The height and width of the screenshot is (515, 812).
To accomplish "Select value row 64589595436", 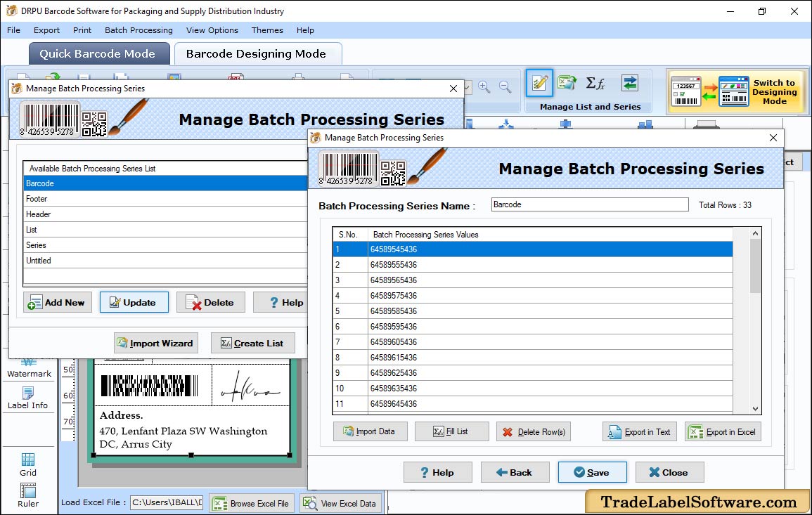I will coord(533,327).
